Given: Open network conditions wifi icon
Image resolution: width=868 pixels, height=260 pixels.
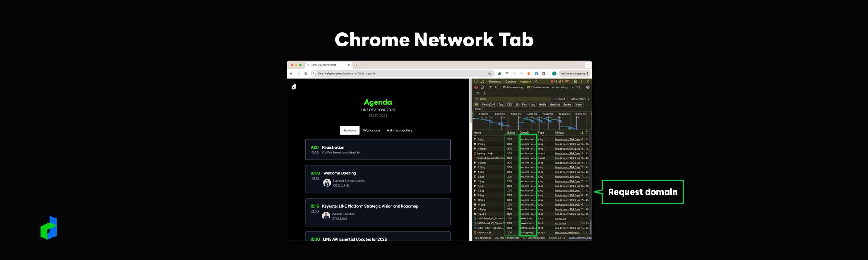Looking at the screenshot, I should (578, 87).
